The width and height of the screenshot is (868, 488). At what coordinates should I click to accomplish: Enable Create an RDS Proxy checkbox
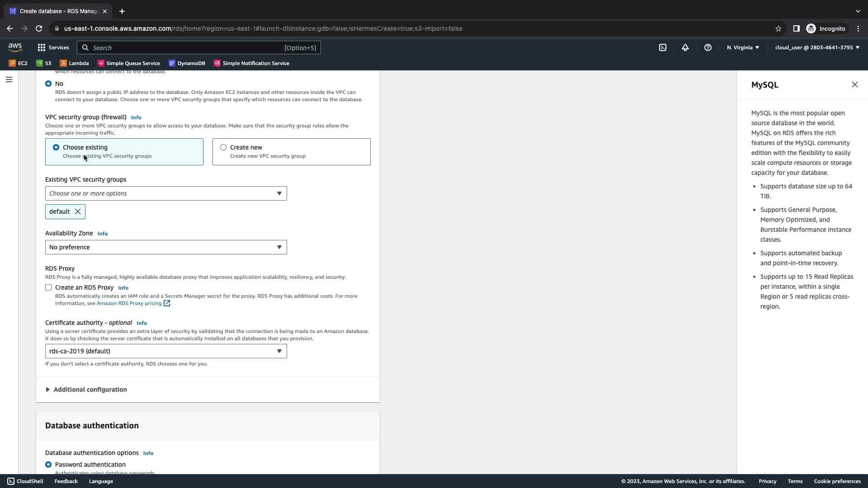click(x=48, y=287)
